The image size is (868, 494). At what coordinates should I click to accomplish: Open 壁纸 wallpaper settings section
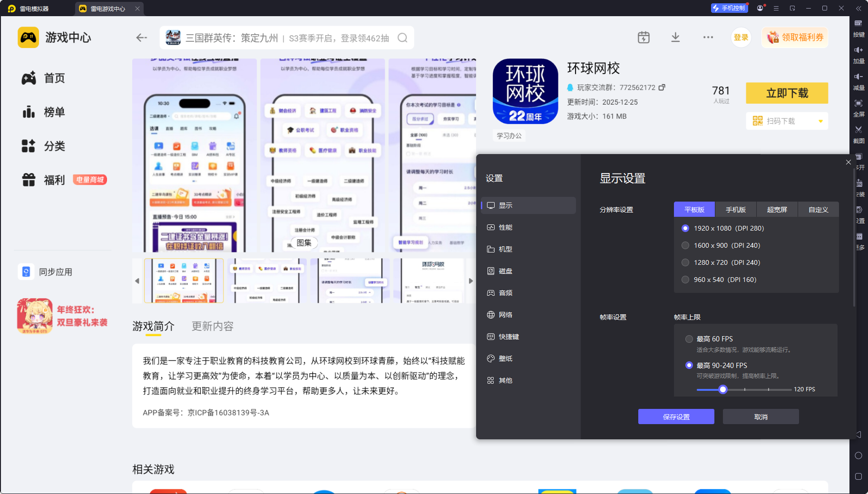point(528,358)
